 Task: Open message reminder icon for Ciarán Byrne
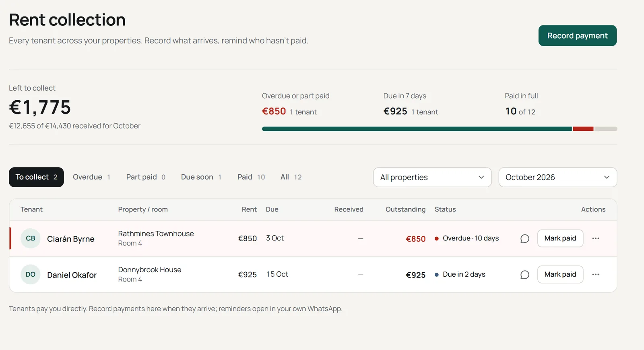(x=524, y=239)
